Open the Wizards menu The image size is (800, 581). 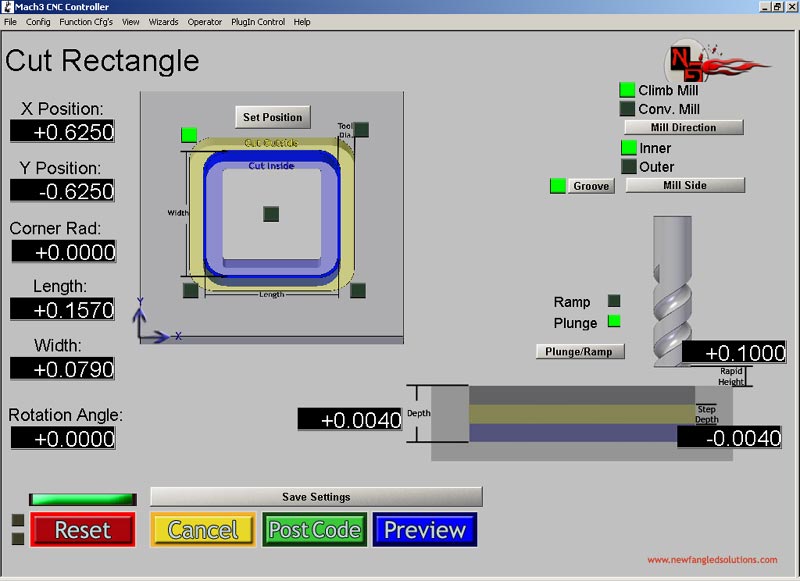163,22
